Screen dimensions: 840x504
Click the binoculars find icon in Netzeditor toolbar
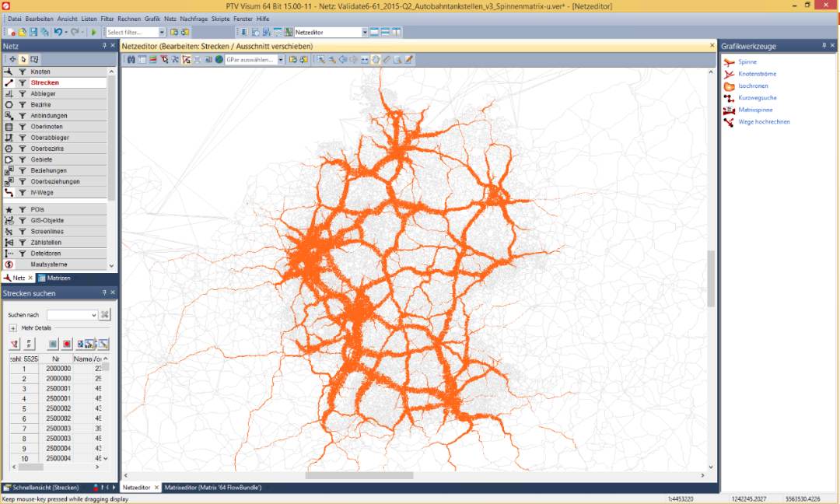click(131, 59)
